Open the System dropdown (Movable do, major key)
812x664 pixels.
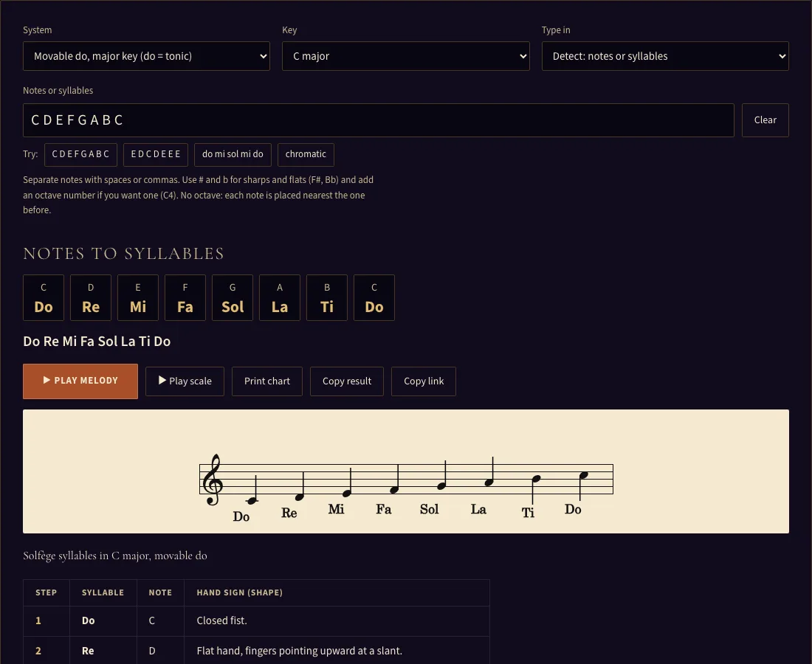(146, 56)
